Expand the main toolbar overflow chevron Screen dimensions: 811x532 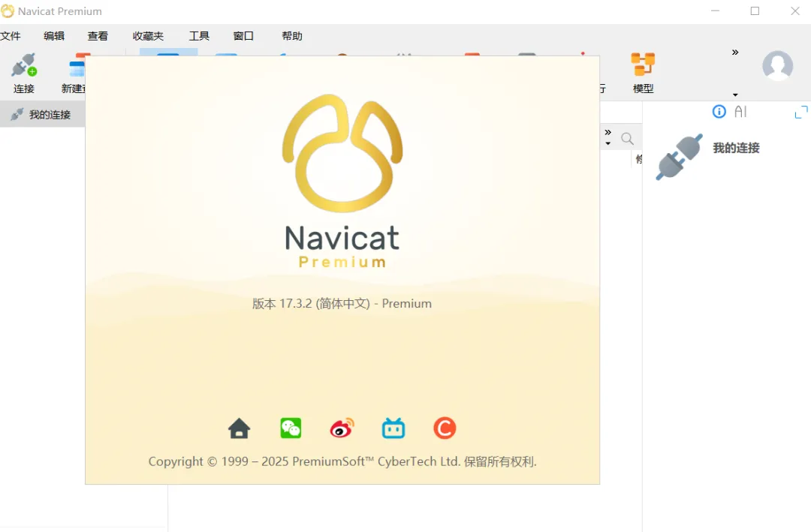coord(735,53)
